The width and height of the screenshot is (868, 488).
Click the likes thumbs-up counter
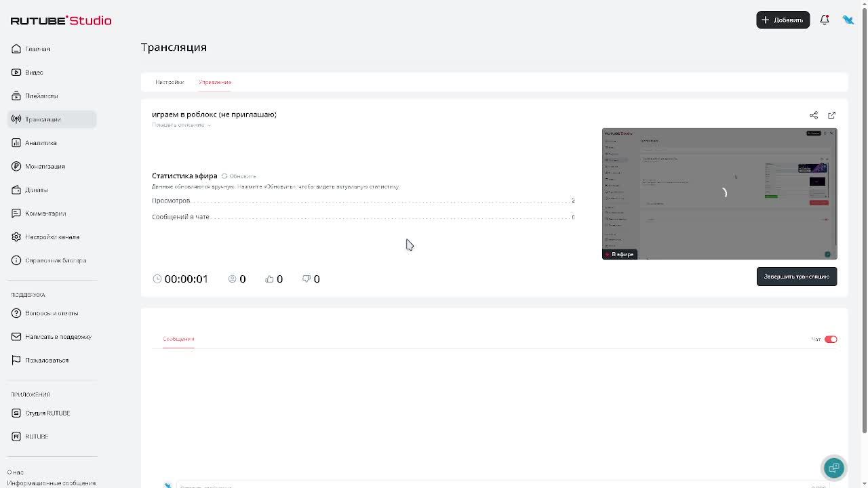click(x=274, y=279)
